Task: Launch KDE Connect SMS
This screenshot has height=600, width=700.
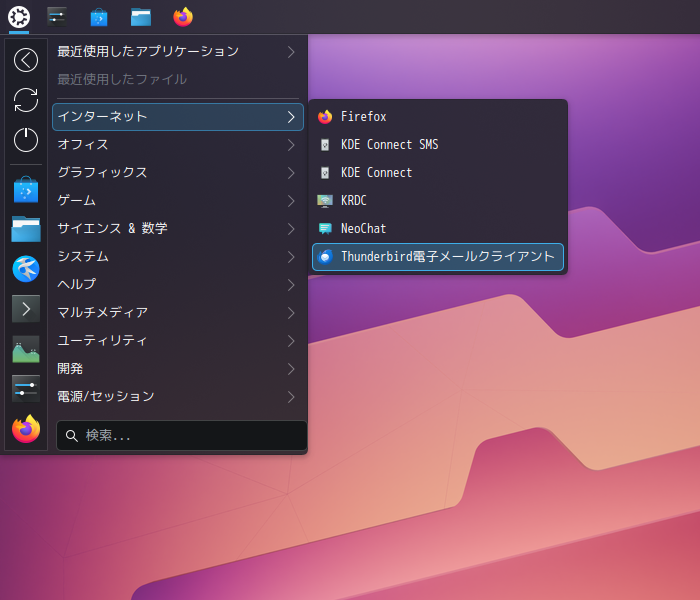Action: click(438, 145)
